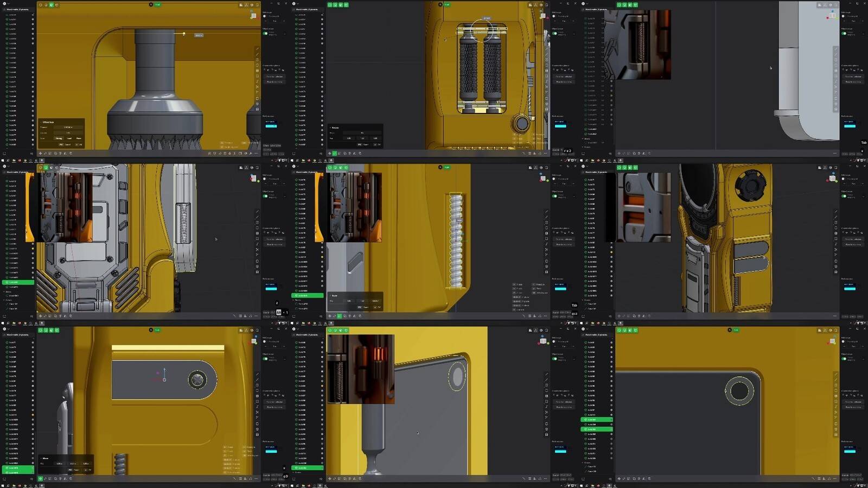Top-left screenshot: select second icon in bottom command bar
The image size is (868, 488).
point(46,153)
